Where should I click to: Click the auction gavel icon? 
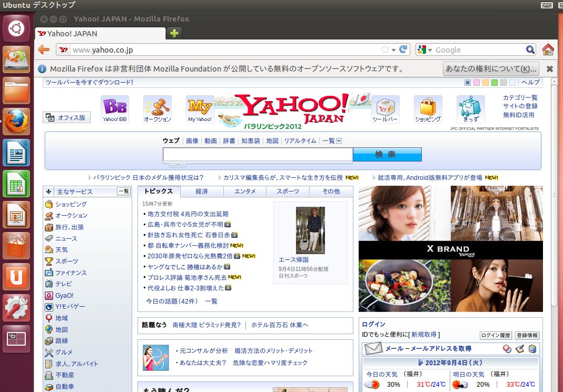[x=157, y=109]
